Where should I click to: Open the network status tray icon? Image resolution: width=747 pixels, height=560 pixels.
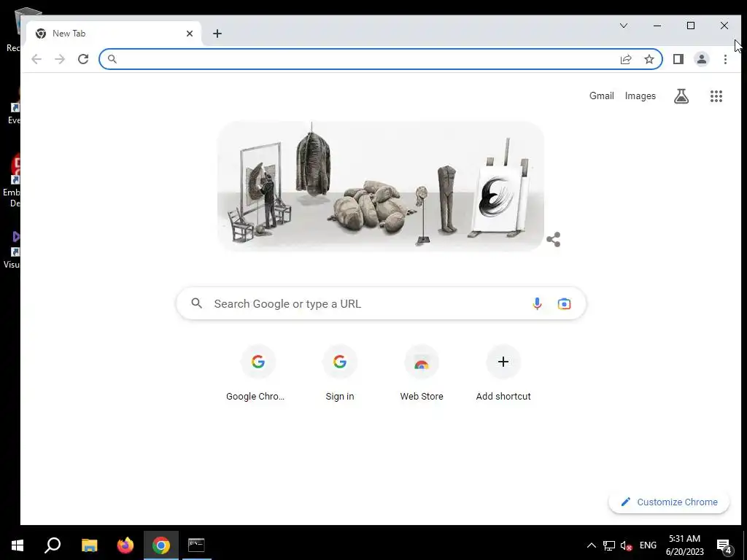609,545
